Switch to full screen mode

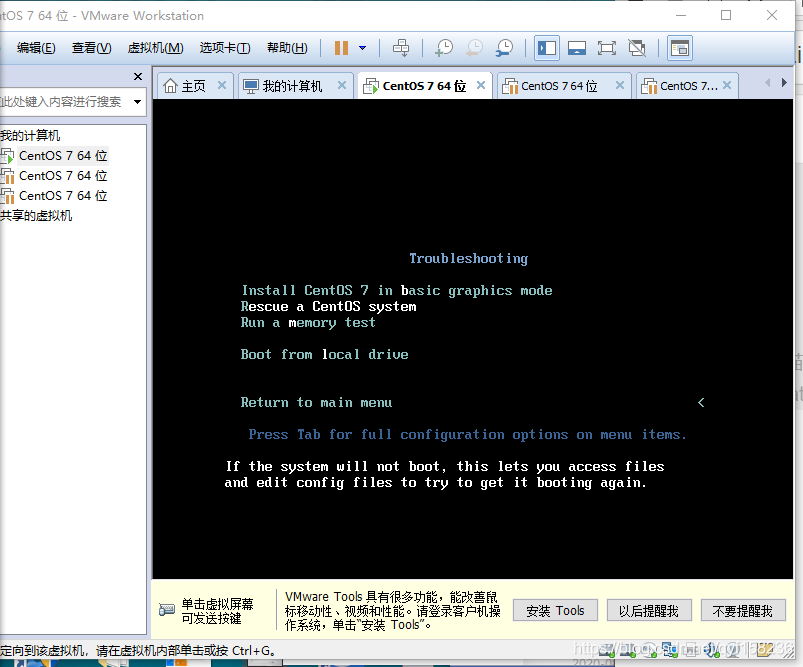[x=607, y=48]
